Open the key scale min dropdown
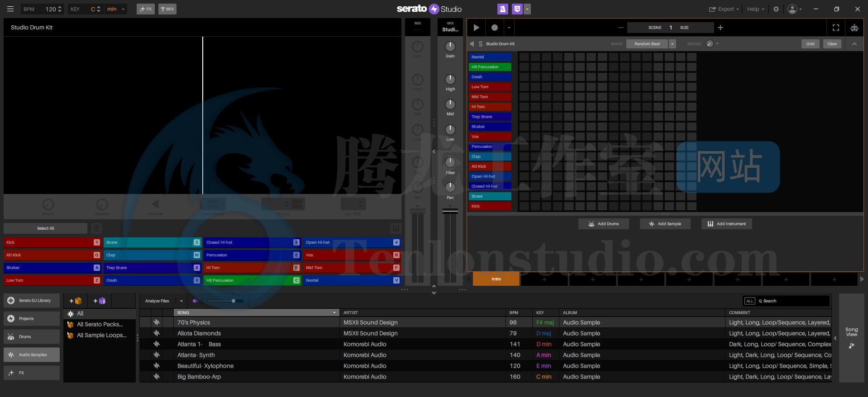The image size is (868, 397). [x=116, y=9]
